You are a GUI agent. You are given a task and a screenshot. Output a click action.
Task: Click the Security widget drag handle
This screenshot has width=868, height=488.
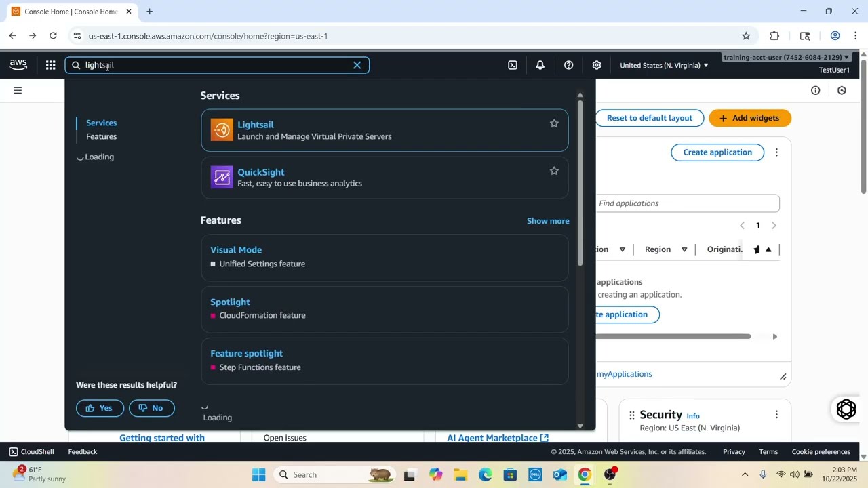pyautogui.click(x=631, y=415)
